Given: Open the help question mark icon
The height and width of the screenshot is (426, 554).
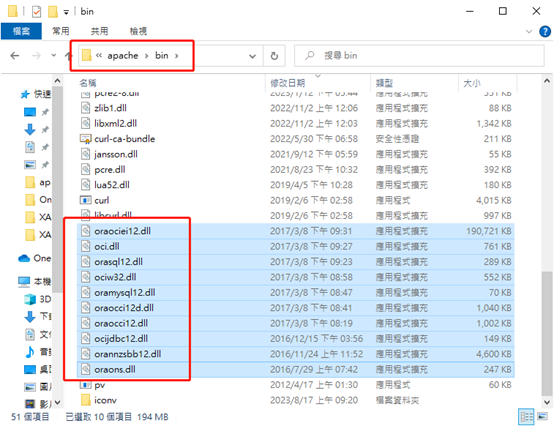Looking at the screenshot, I should [545, 31].
